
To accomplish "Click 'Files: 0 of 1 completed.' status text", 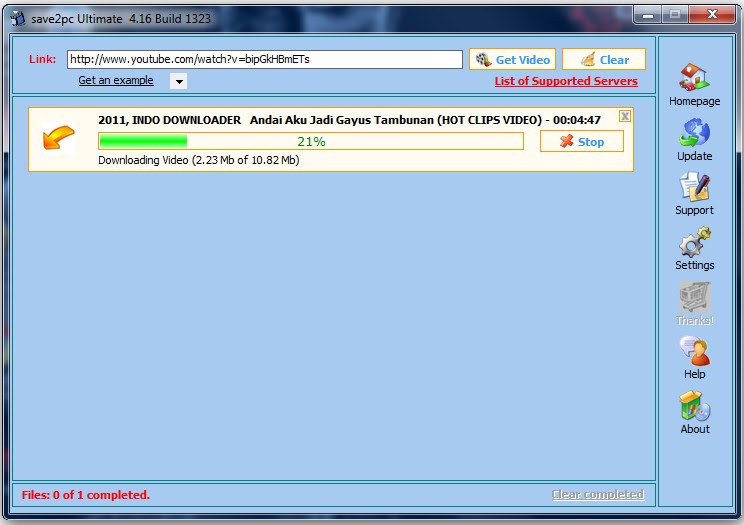I will 85,495.
